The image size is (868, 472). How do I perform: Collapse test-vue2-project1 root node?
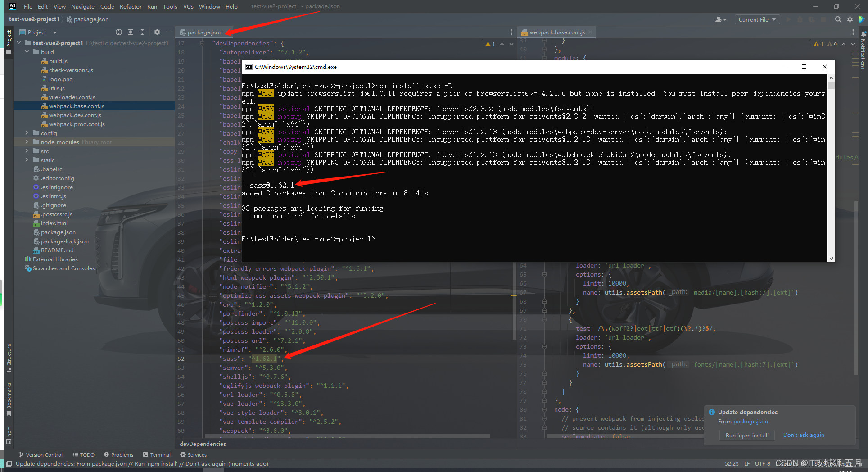click(x=19, y=43)
